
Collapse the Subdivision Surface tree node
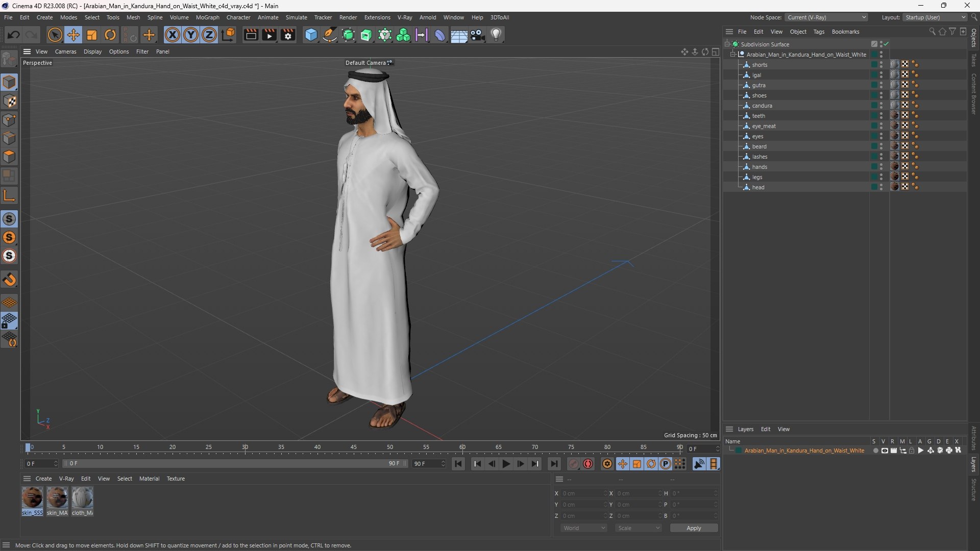(727, 44)
